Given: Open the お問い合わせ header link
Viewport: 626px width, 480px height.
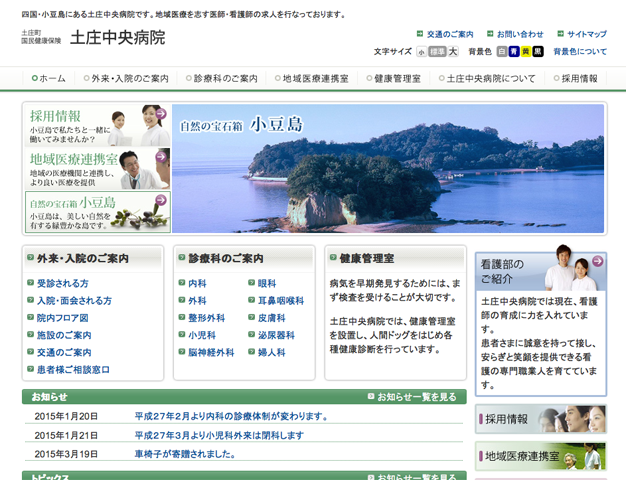Looking at the screenshot, I should tap(520, 34).
